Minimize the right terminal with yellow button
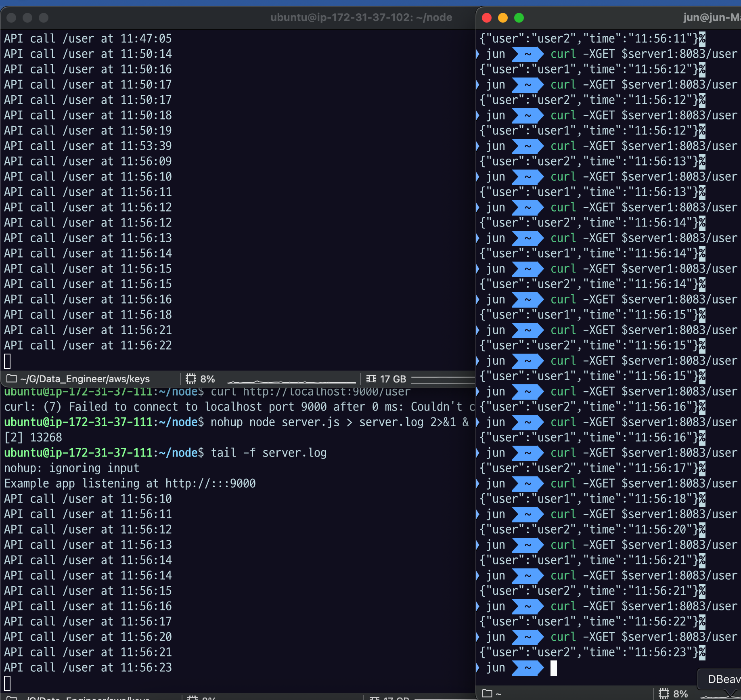Screen dimensions: 741x700 click(x=502, y=18)
